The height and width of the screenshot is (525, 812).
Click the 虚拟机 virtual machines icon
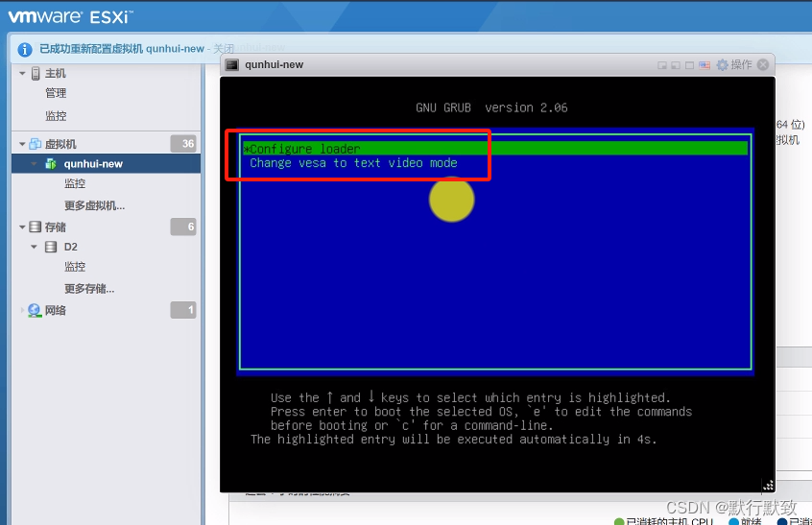pyautogui.click(x=36, y=144)
